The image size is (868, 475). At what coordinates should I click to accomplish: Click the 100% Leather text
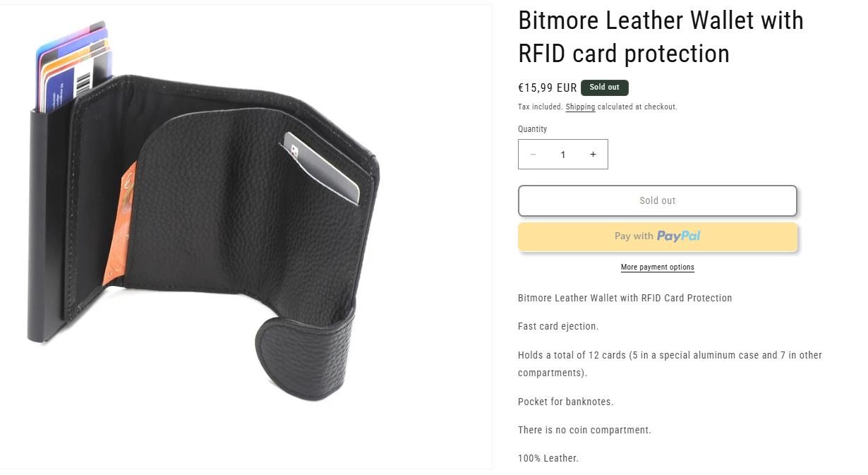click(x=548, y=458)
